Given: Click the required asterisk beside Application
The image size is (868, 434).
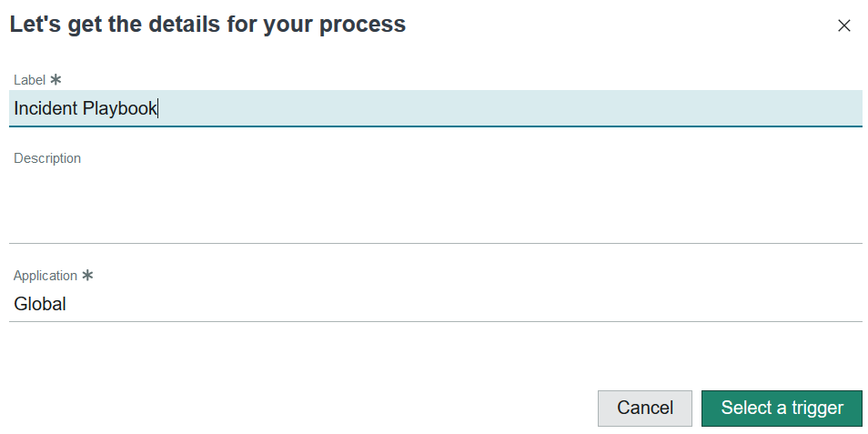Looking at the screenshot, I should pos(87,275).
